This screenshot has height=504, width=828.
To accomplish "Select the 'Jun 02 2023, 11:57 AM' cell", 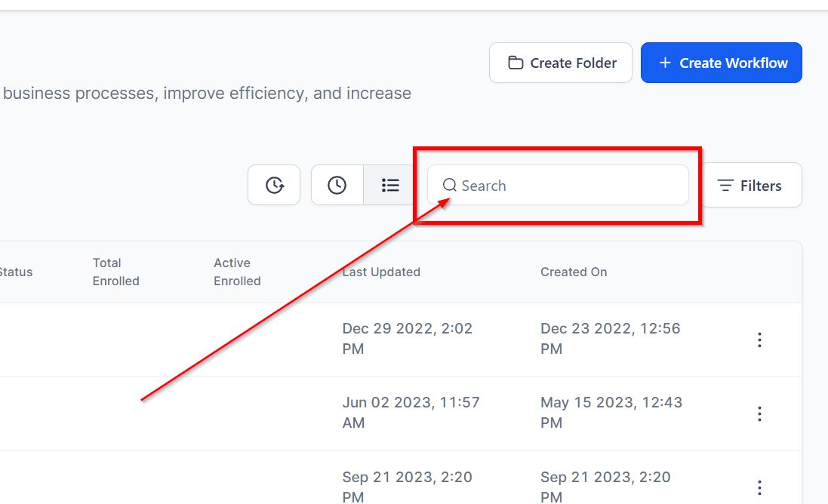I will [x=411, y=412].
